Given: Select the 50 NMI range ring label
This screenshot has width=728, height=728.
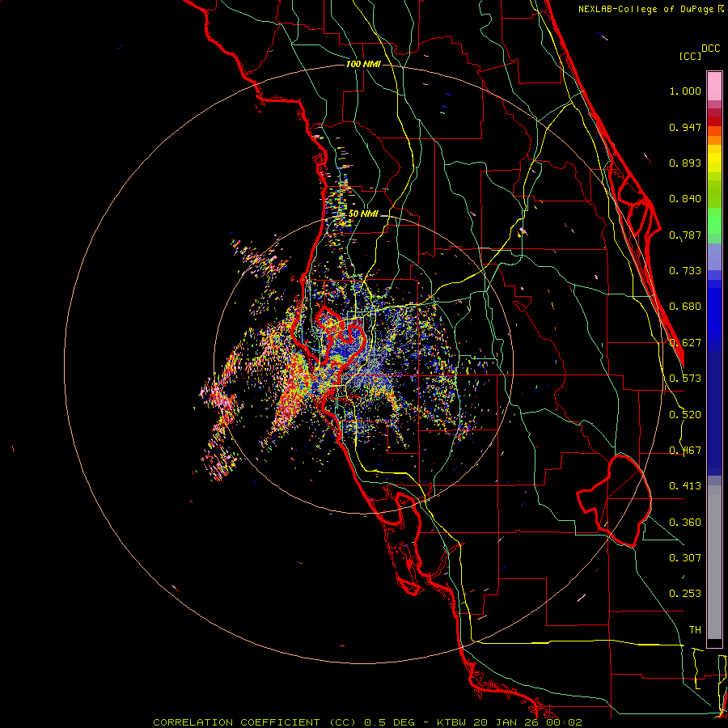Looking at the screenshot, I should [x=363, y=214].
